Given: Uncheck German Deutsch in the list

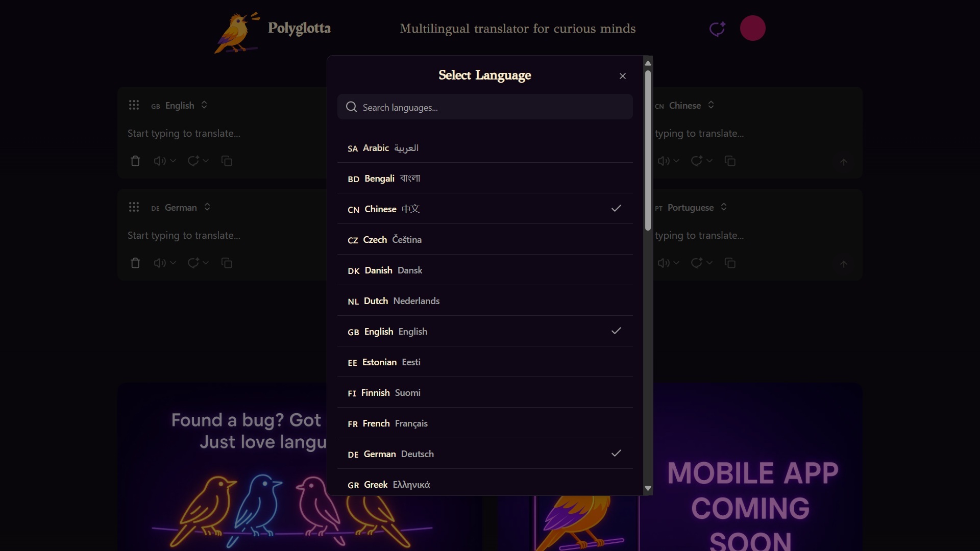Looking at the screenshot, I should click(x=485, y=454).
